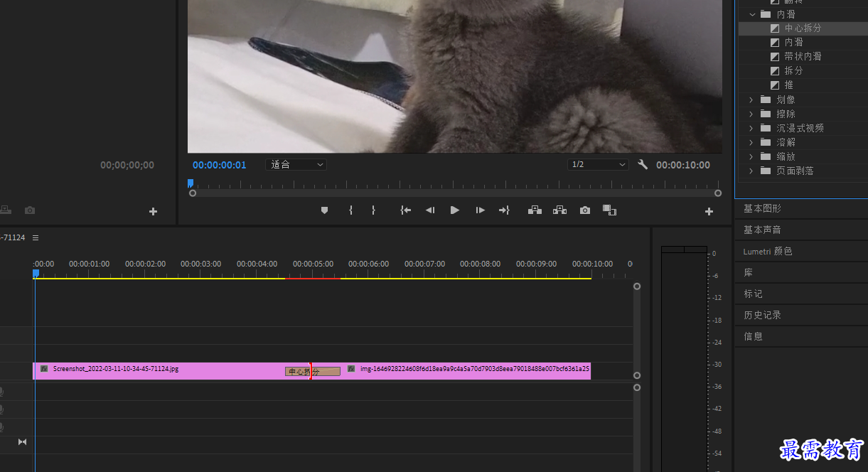Select the 中心拆分 transition effect
This screenshot has height=472, width=868.
point(803,28)
